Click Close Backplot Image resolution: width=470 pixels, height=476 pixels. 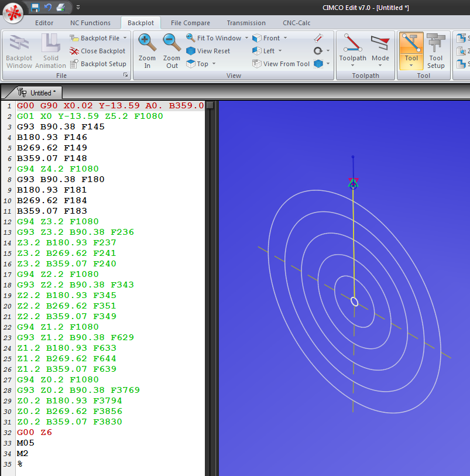pos(98,51)
